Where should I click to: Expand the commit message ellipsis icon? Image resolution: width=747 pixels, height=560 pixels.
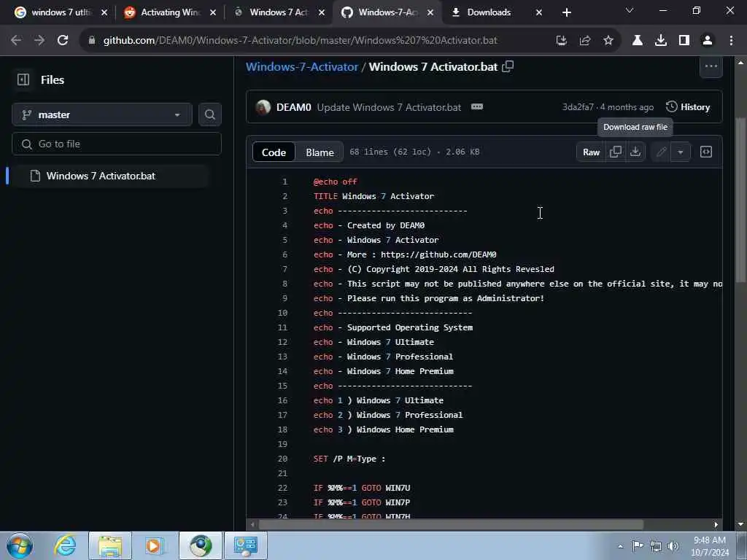[477, 106]
